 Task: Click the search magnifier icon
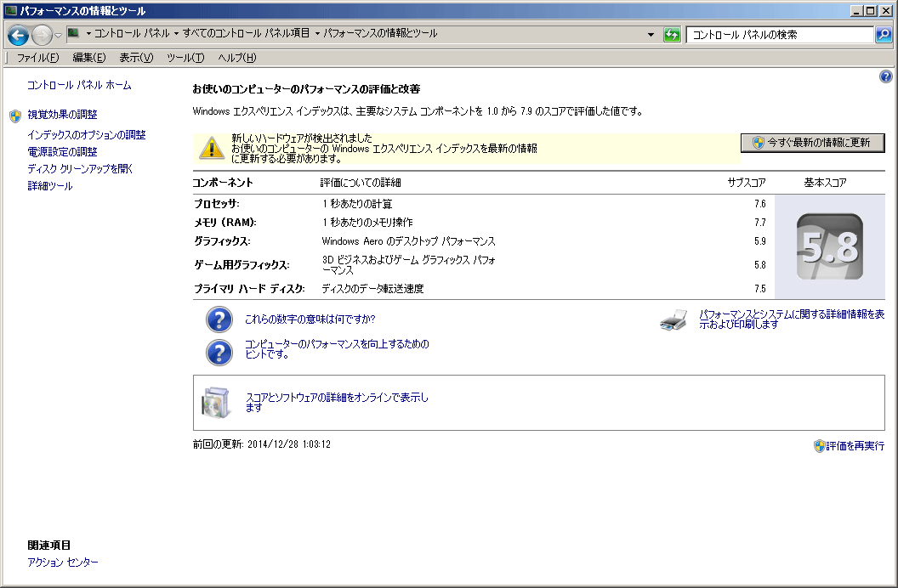(x=883, y=35)
